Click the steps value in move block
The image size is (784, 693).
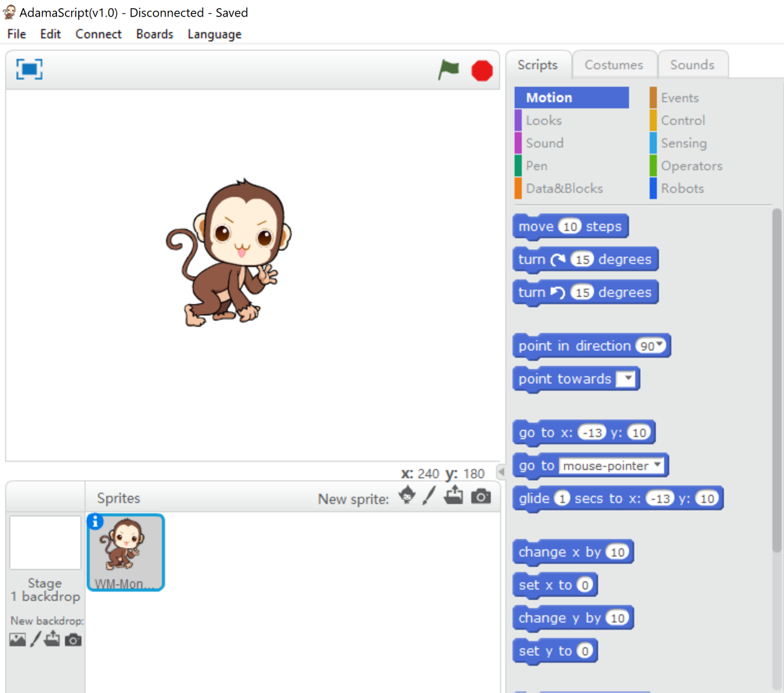[x=570, y=226]
